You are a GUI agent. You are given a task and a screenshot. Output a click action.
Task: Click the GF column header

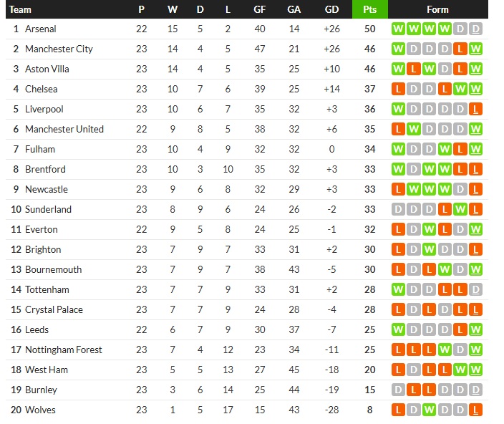pyautogui.click(x=259, y=9)
